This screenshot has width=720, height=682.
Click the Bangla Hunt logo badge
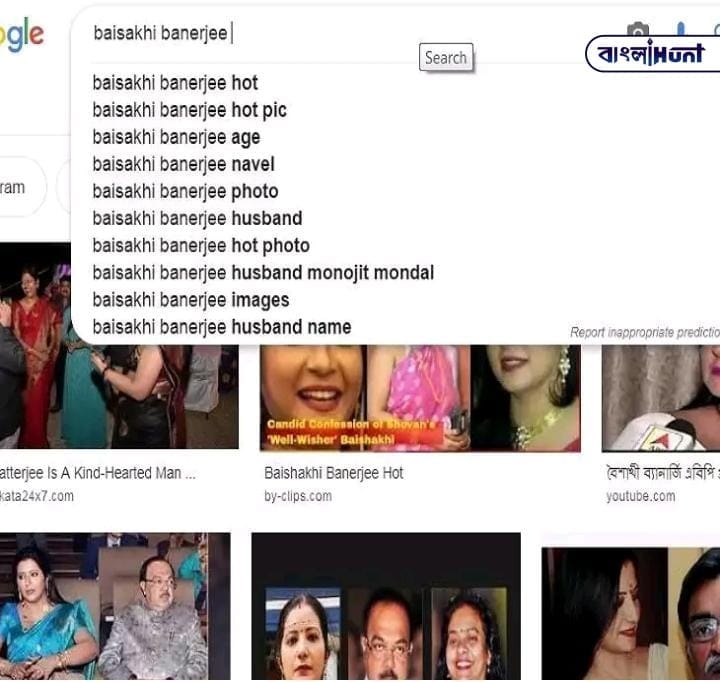tap(652, 54)
